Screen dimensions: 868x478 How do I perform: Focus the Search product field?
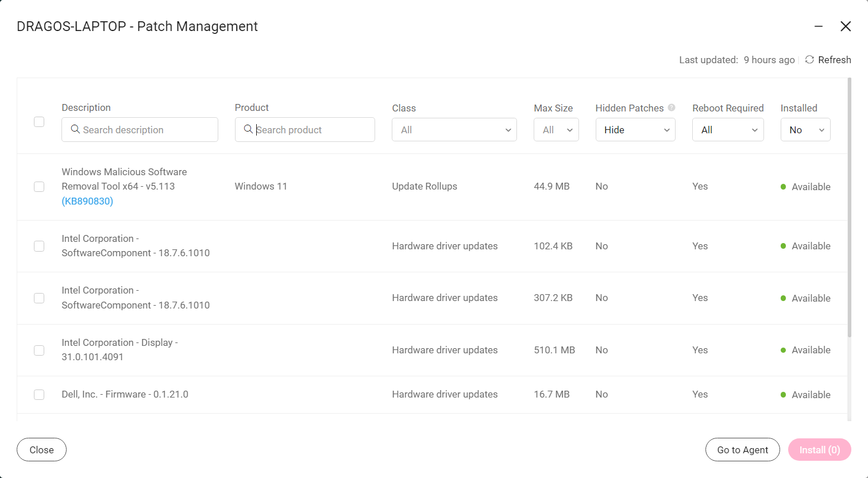(305, 130)
